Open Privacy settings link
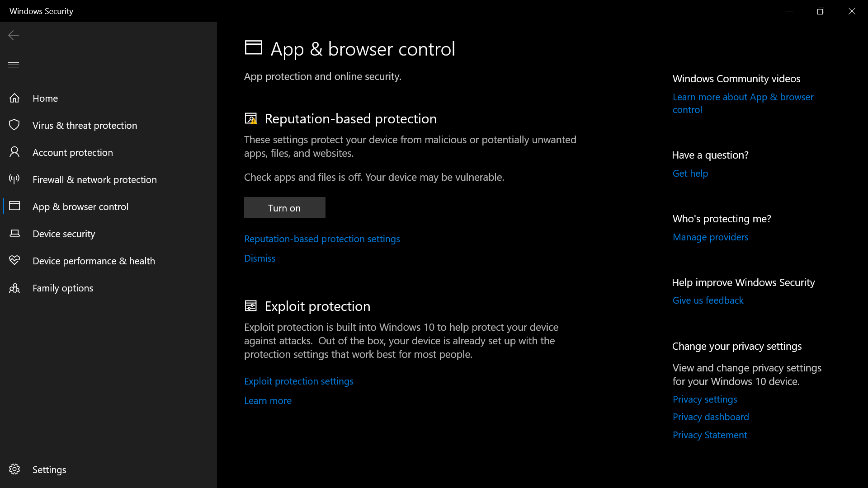Image resolution: width=868 pixels, height=488 pixels. [x=705, y=399]
